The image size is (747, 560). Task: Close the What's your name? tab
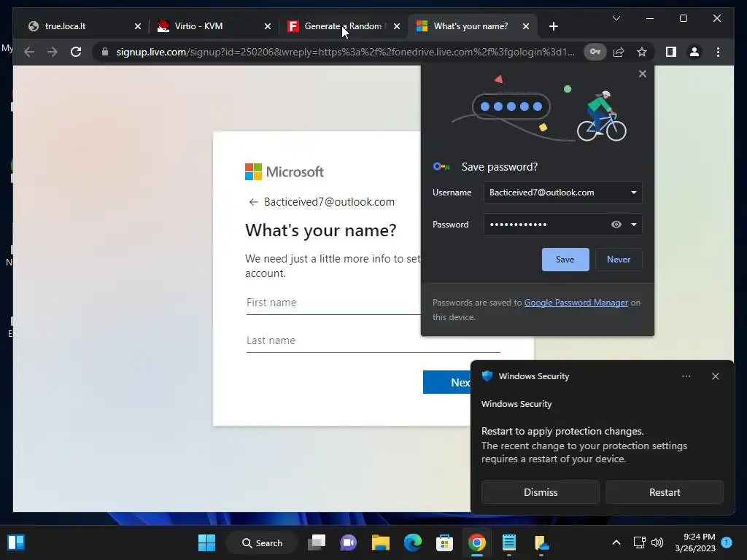click(x=526, y=26)
